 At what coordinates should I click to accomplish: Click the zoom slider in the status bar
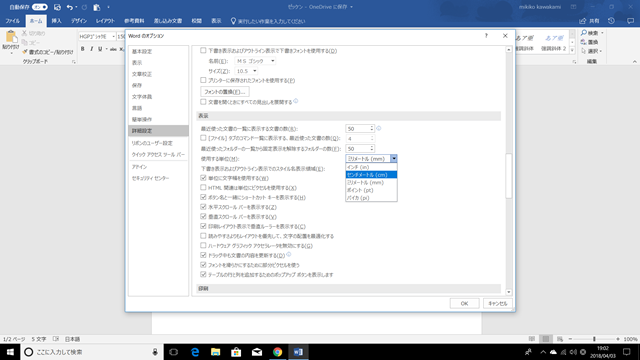tap(594, 339)
